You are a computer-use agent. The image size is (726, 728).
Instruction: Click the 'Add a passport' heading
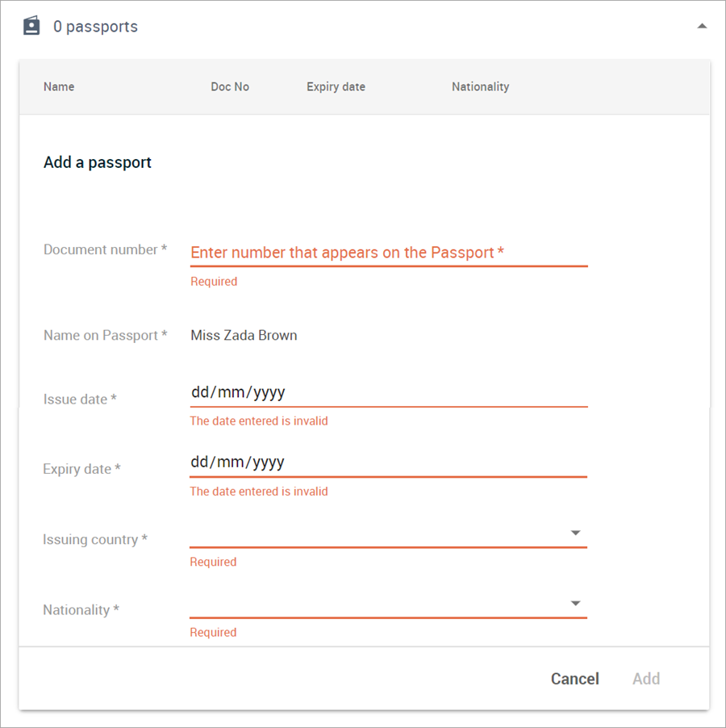coord(97,162)
